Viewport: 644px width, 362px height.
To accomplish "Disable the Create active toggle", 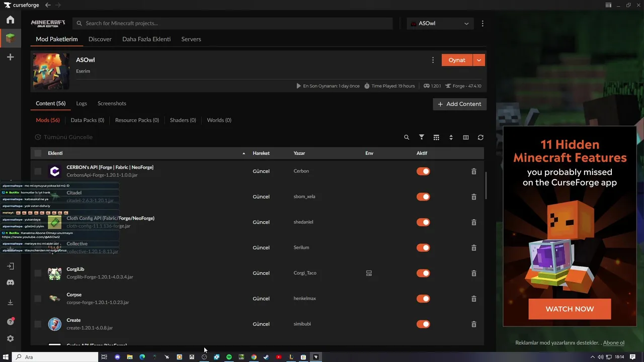I will click(x=423, y=324).
